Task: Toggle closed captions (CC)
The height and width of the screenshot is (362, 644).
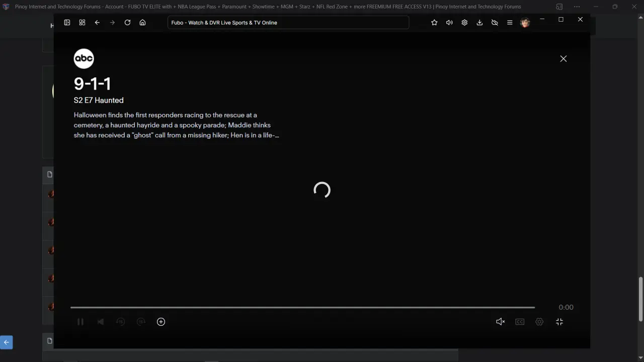Action: [520, 322]
